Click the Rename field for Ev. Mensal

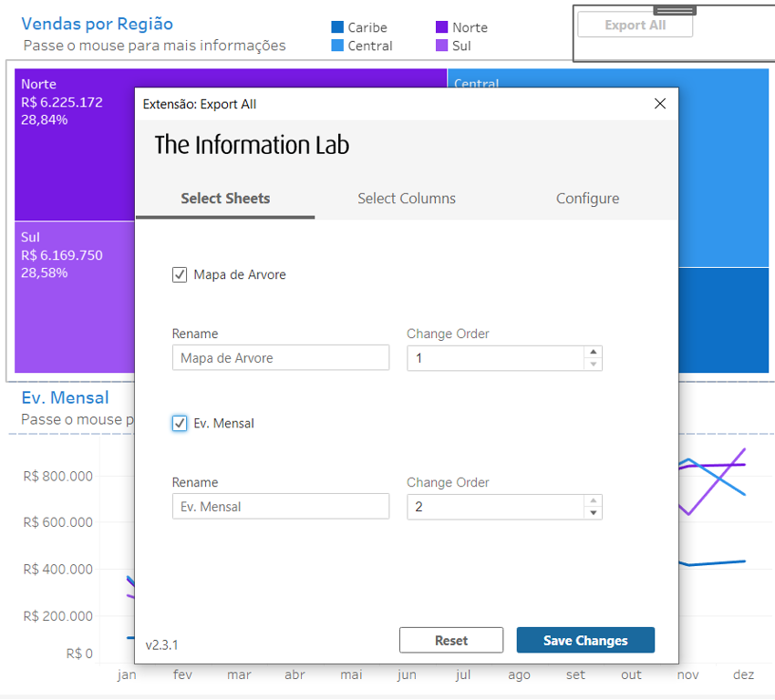[281, 507]
